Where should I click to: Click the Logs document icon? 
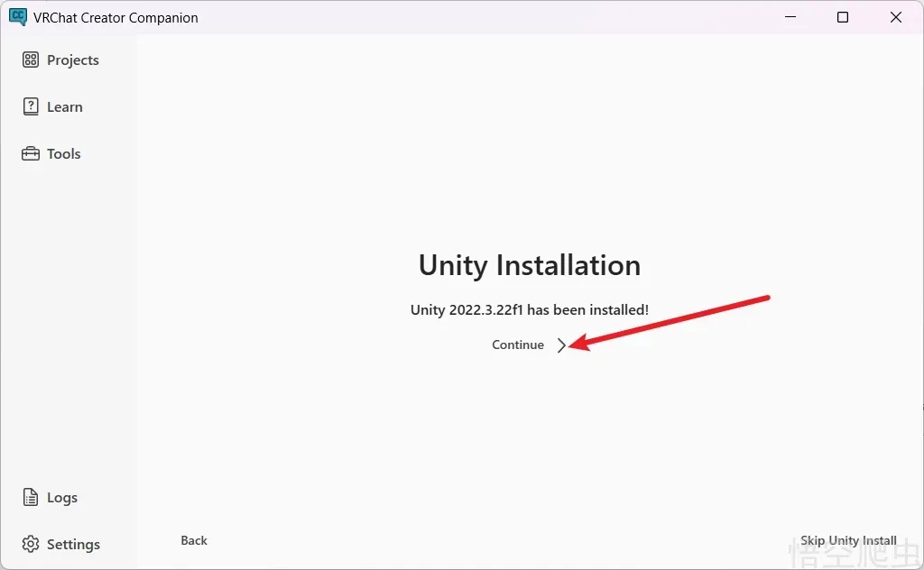[x=31, y=497]
